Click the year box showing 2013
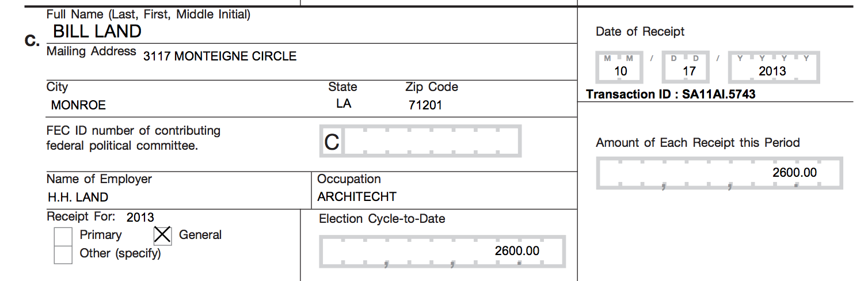Viewport: 868px width, 281px height. coord(772,68)
